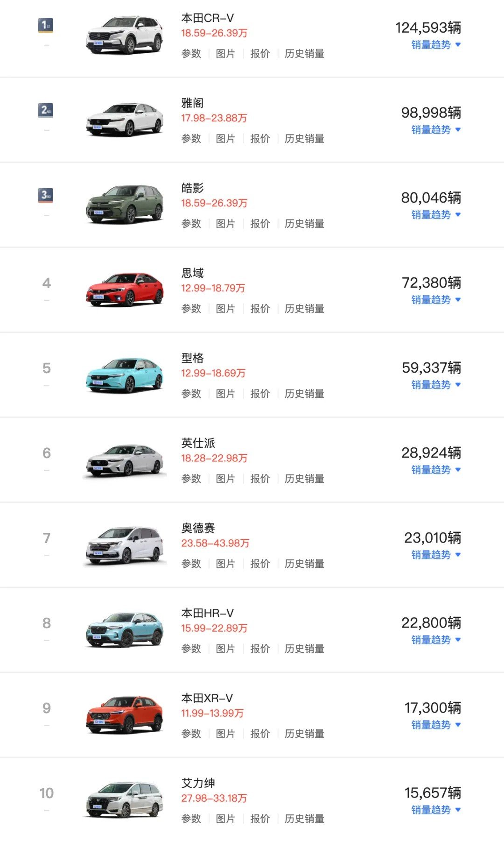This screenshot has width=504, height=841.
Task: Click 型格 price range 12.99-18.69万
Action: [x=213, y=373]
